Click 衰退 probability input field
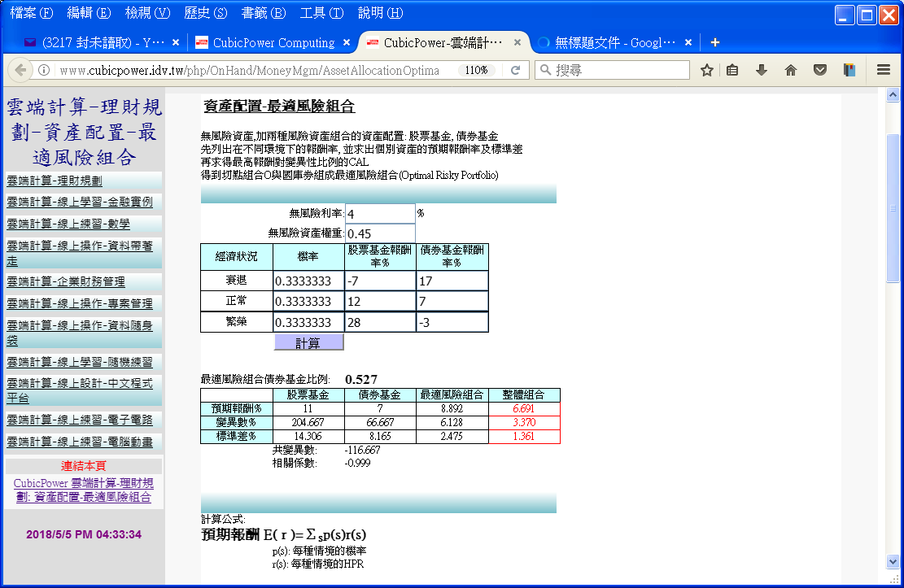904x588 pixels. click(x=308, y=281)
